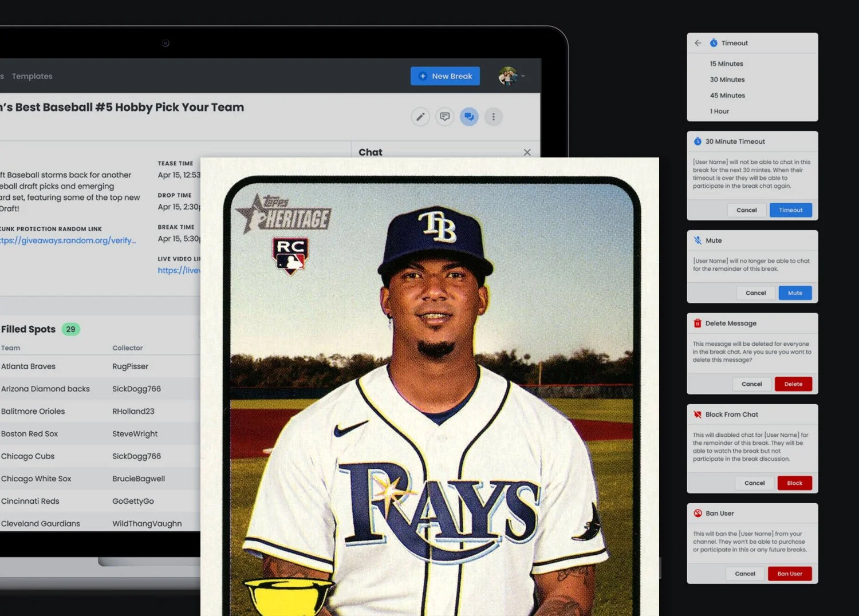The height and width of the screenshot is (616, 859).
Task: Click collector BrucieBagwell
Action: (139, 479)
